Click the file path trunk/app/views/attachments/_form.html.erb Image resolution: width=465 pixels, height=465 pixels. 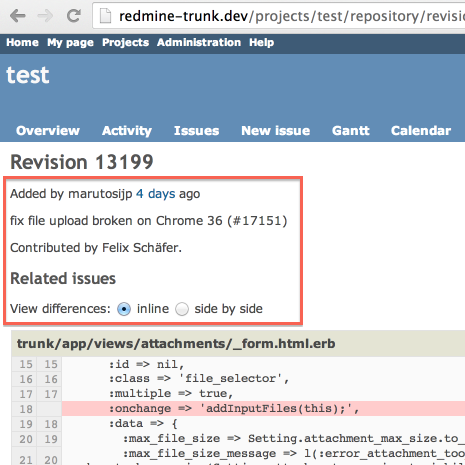click(x=176, y=343)
